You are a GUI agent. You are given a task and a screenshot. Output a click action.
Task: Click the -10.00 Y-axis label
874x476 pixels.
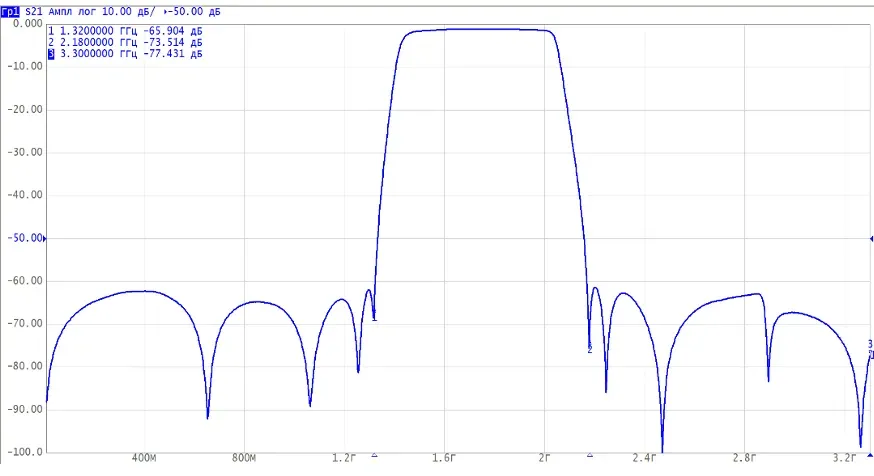(x=25, y=66)
